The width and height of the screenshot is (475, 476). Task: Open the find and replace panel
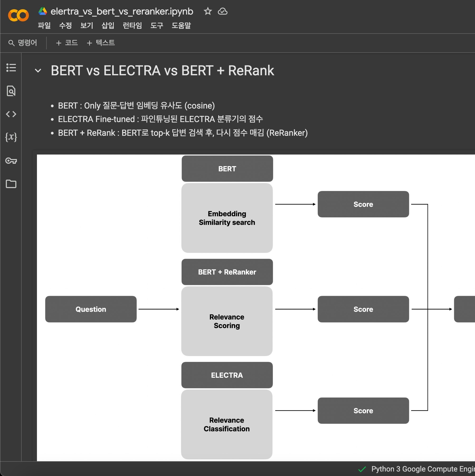pos(11,91)
